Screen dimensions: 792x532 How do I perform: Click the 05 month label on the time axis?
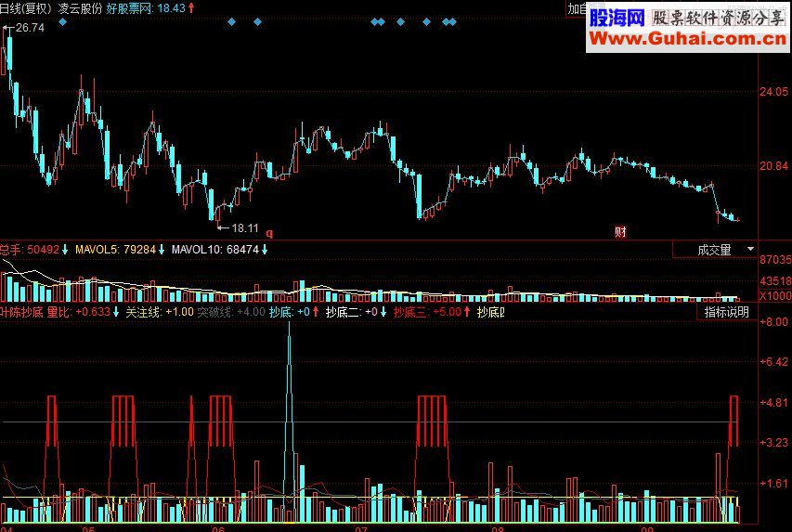88,528
